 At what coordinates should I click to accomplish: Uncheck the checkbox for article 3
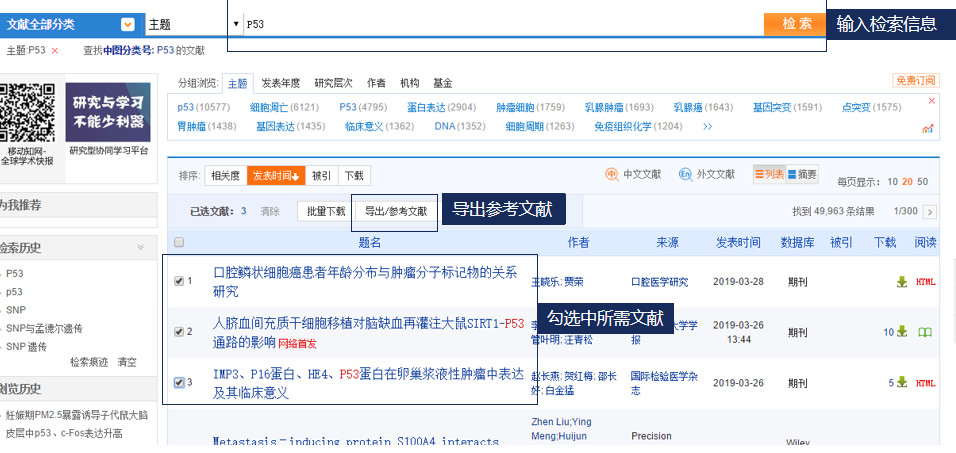[179, 382]
